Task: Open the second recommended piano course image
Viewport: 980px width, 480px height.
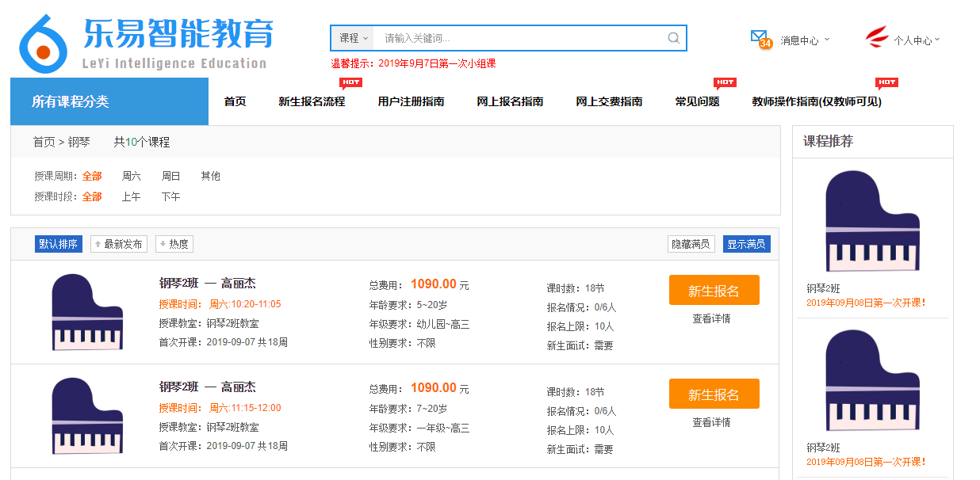Action: (x=872, y=380)
